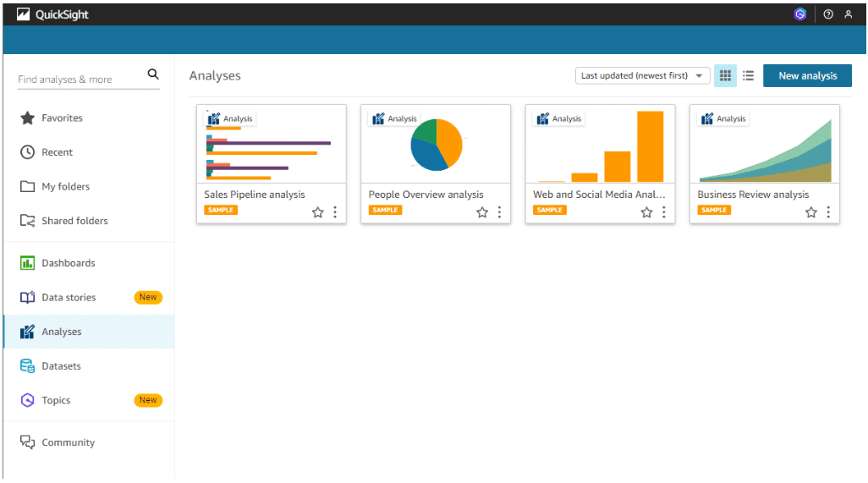The width and height of the screenshot is (868, 483).
Task: Open the People Overview pie chart thumbnail
Action: tap(436, 145)
